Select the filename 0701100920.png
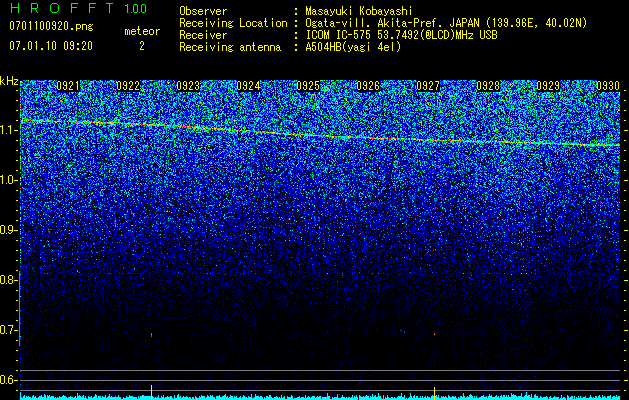The height and width of the screenshot is (400, 629). (51, 26)
